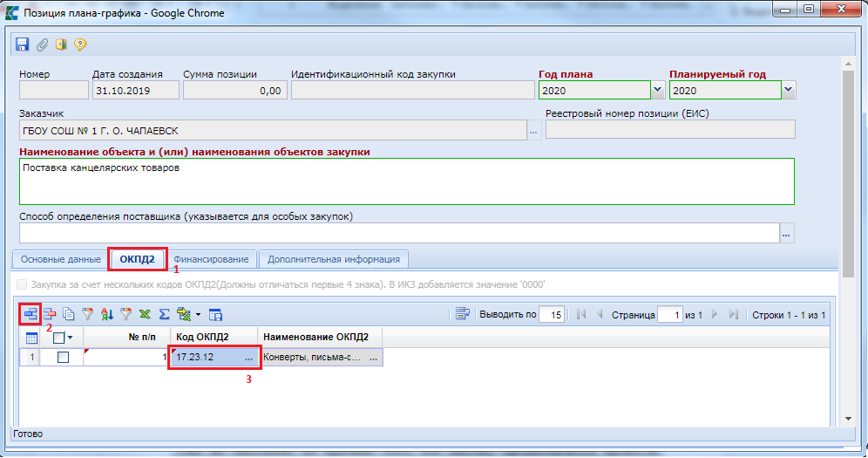
Task: Click the Save floppy disk icon
Action: coord(24,44)
